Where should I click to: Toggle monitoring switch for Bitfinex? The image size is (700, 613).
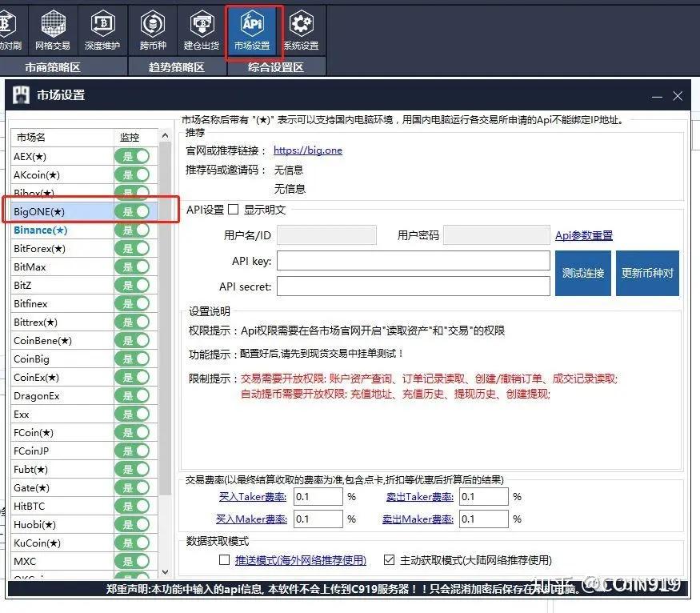(x=132, y=303)
